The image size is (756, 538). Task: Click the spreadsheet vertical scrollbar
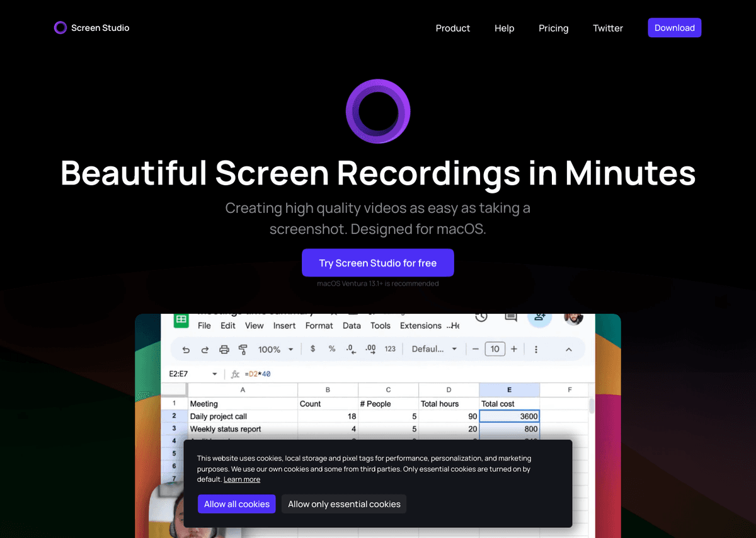click(592, 406)
